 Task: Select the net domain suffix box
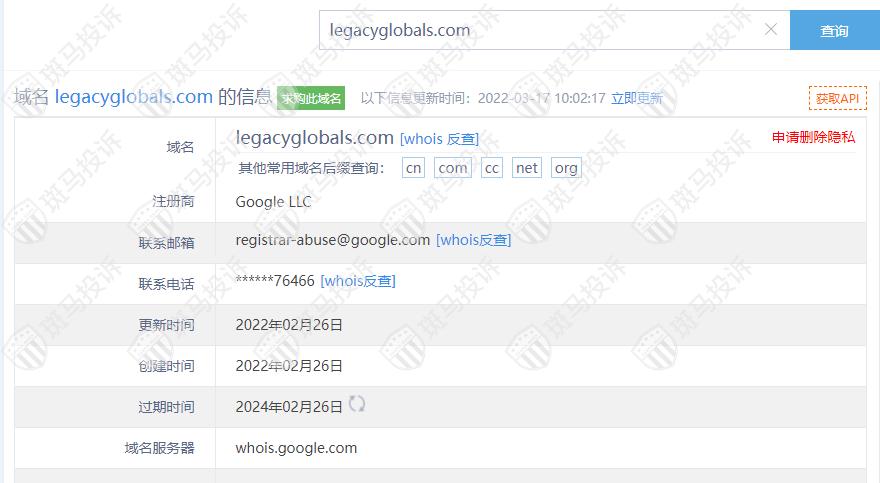tap(527, 168)
